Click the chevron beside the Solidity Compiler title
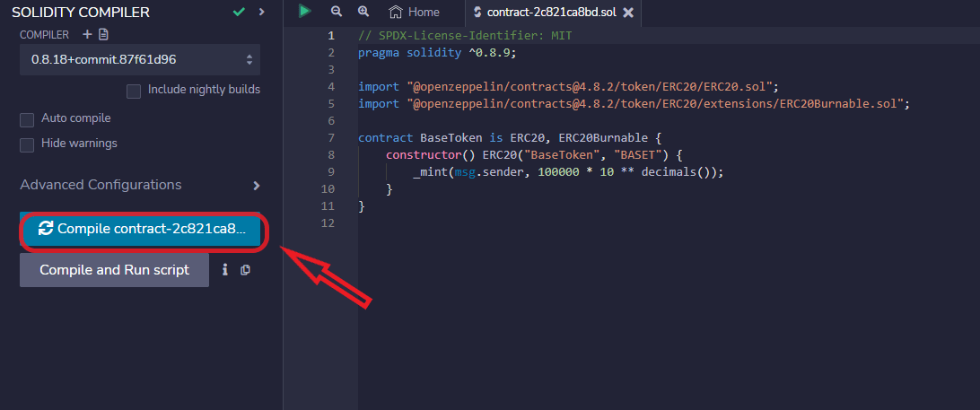 click(261, 12)
